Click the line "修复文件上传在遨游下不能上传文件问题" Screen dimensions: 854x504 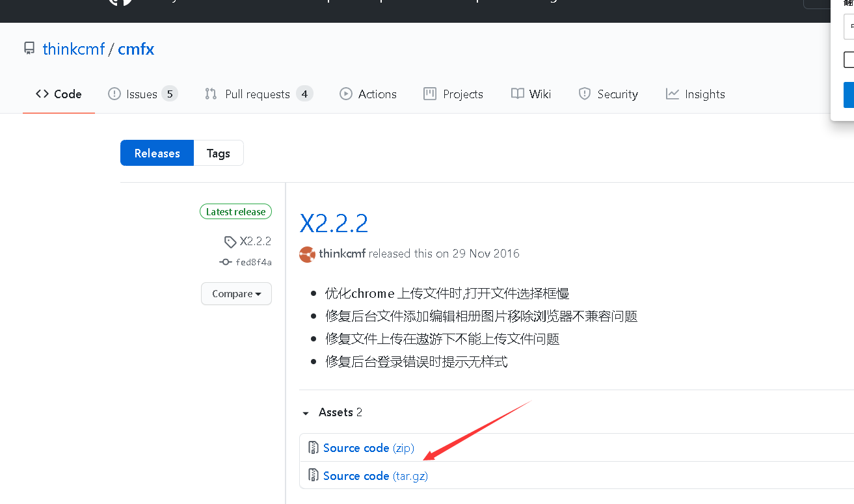tap(442, 339)
